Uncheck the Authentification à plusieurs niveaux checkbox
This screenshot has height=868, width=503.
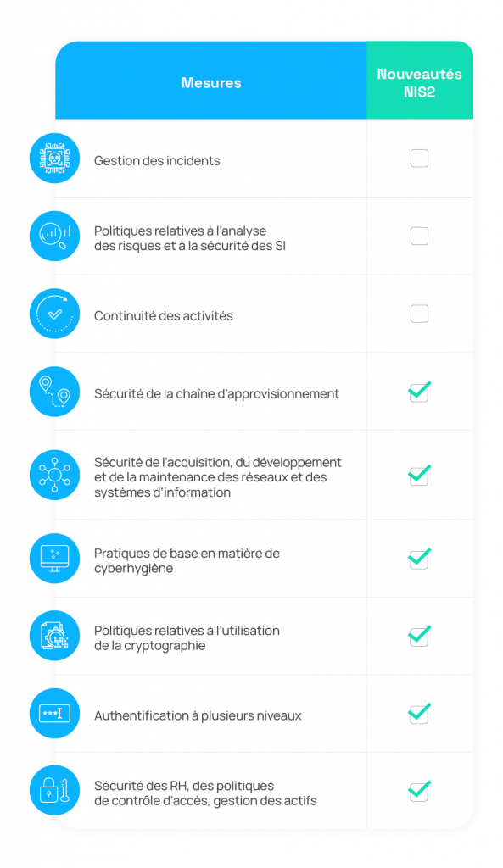tap(419, 714)
